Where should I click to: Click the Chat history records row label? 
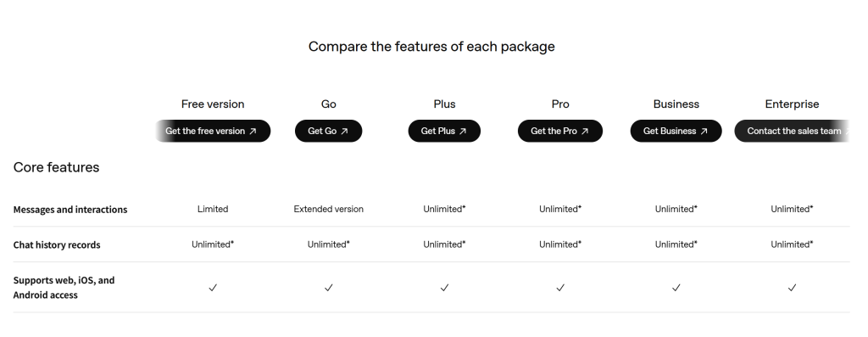[x=57, y=245]
